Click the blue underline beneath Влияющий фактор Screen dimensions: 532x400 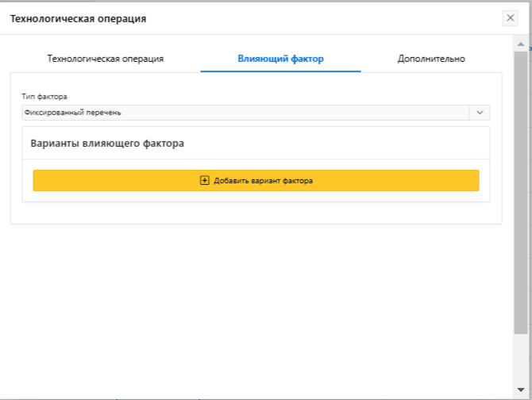(x=280, y=71)
